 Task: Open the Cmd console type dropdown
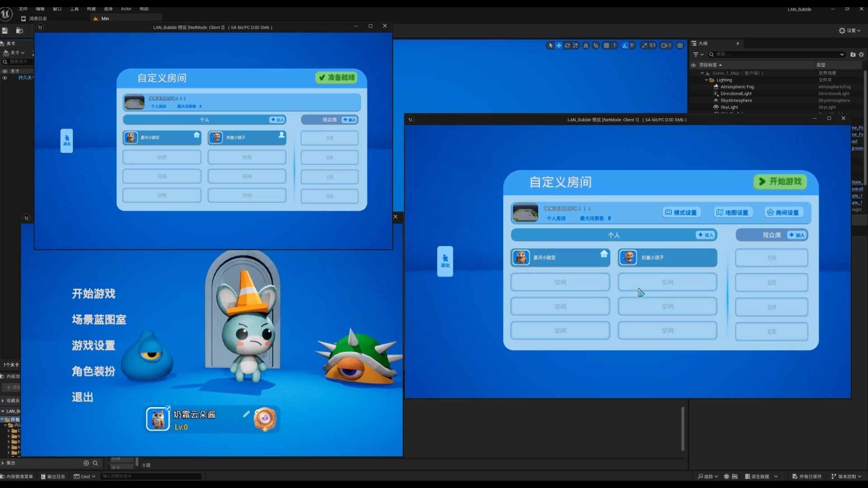[85, 477]
